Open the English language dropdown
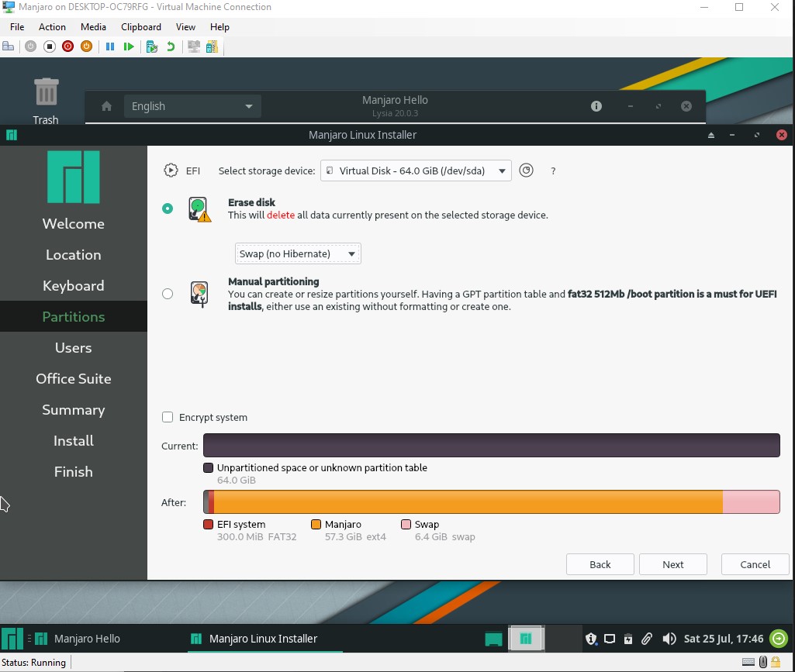The width and height of the screenshot is (795, 672). coord(192,106)
